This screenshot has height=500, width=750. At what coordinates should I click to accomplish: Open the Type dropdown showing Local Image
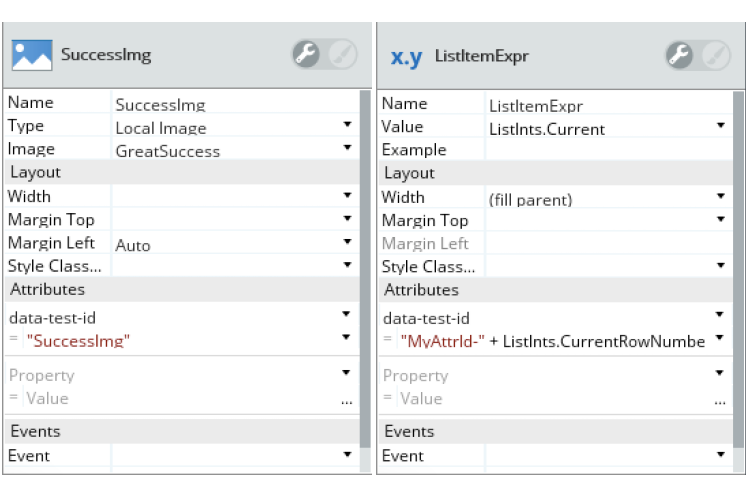[347, 125]
